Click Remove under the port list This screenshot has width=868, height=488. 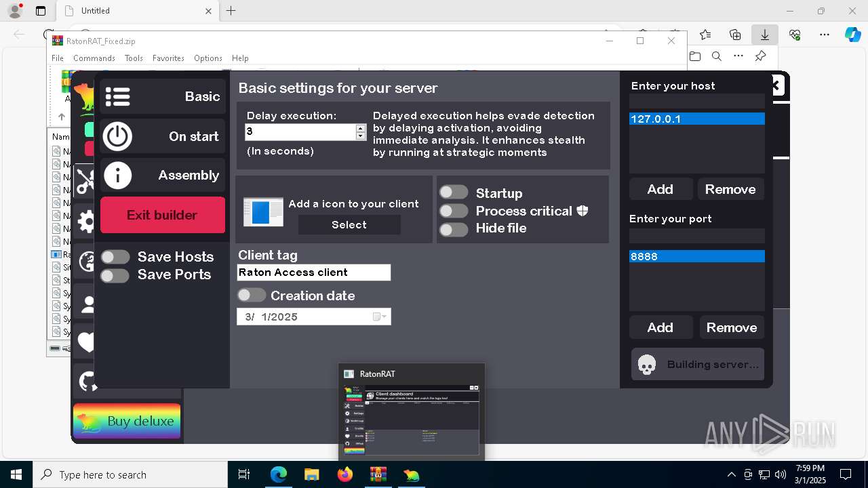732,327
